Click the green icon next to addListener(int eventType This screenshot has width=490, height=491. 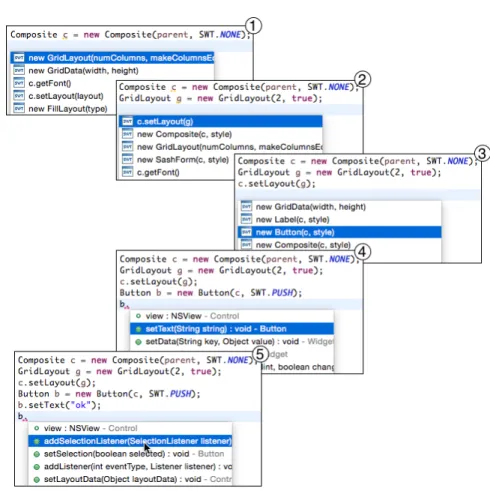(x=37, y=467)
